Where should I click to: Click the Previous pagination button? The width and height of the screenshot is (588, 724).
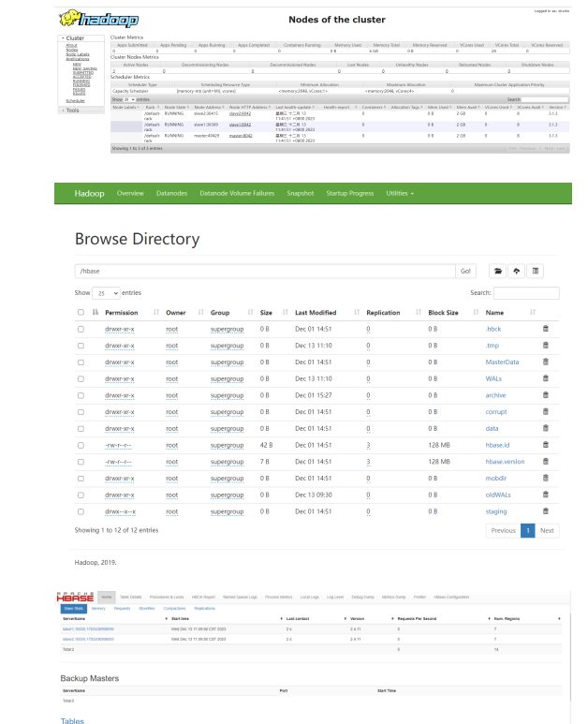click(503, 530)
